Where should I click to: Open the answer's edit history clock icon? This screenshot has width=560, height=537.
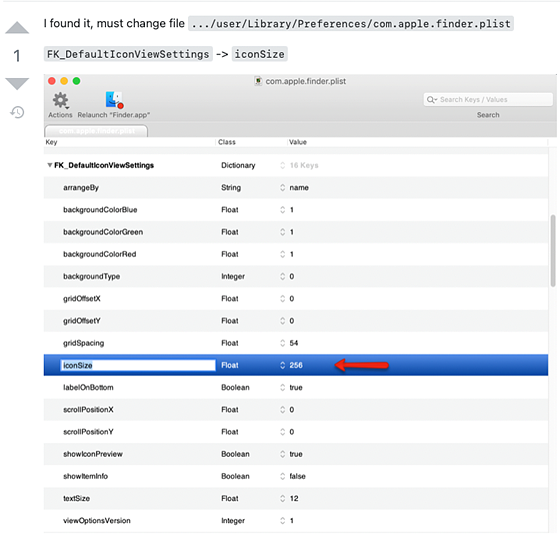click(17, 112)
